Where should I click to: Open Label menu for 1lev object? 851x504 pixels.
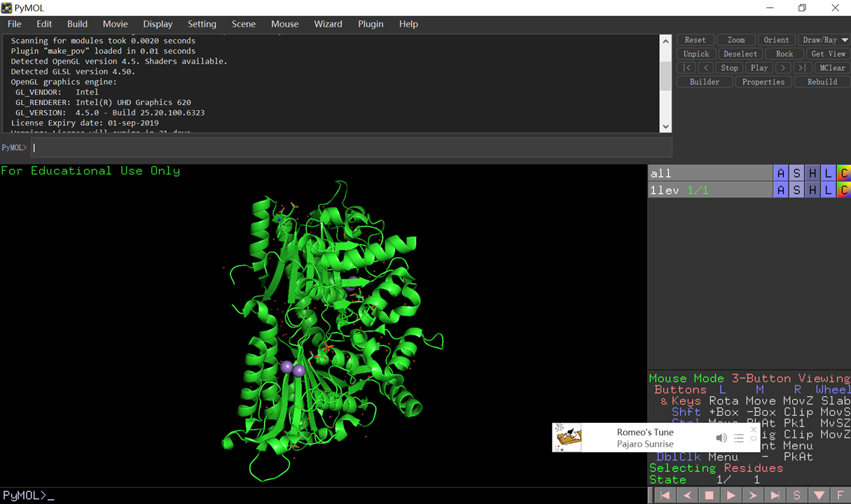point(829,190)
